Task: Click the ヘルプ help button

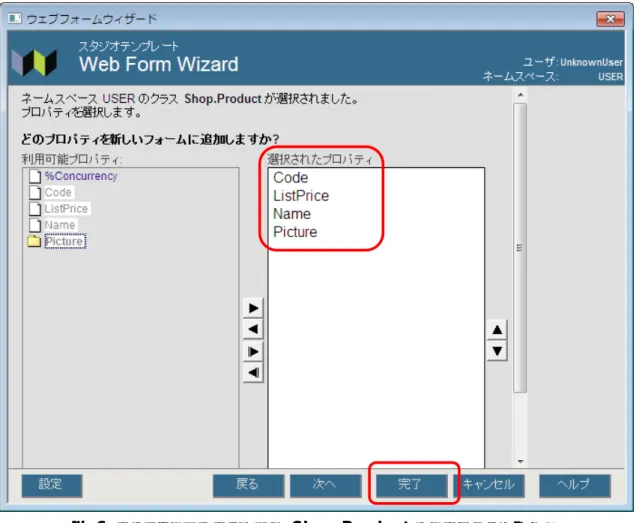Action: click(575, 485)
